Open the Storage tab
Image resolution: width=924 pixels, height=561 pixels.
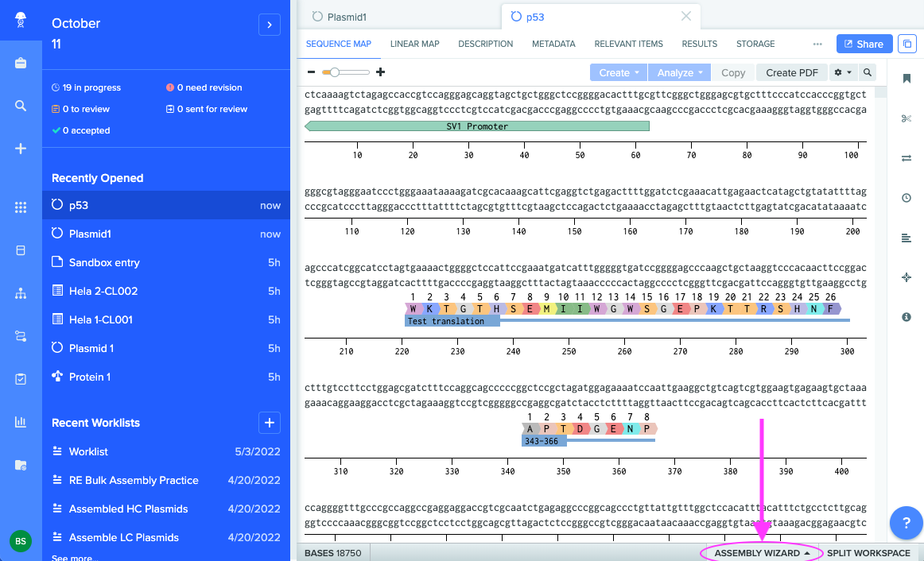coord(755,44)
